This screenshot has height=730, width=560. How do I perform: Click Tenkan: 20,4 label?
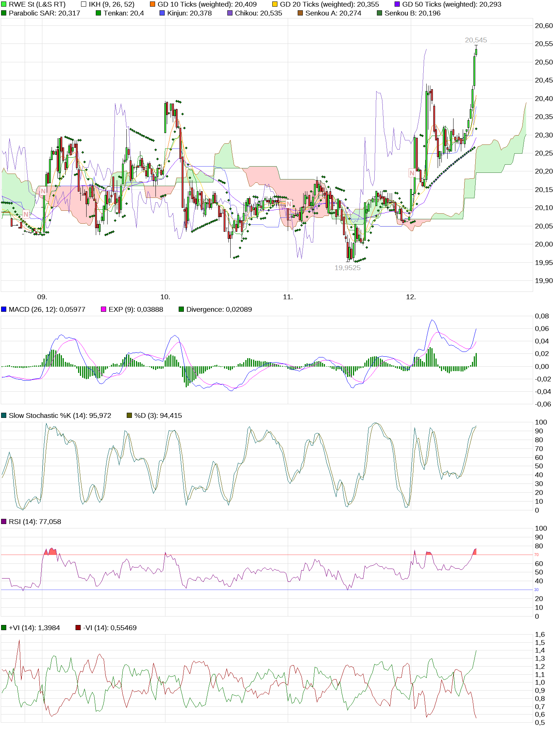[x=124, y=13]
